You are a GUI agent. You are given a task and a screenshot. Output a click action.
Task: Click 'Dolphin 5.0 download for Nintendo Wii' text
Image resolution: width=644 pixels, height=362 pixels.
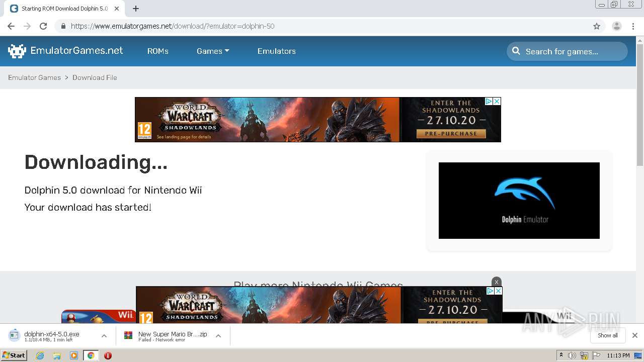pyautogui.click(x=113, y=190)
